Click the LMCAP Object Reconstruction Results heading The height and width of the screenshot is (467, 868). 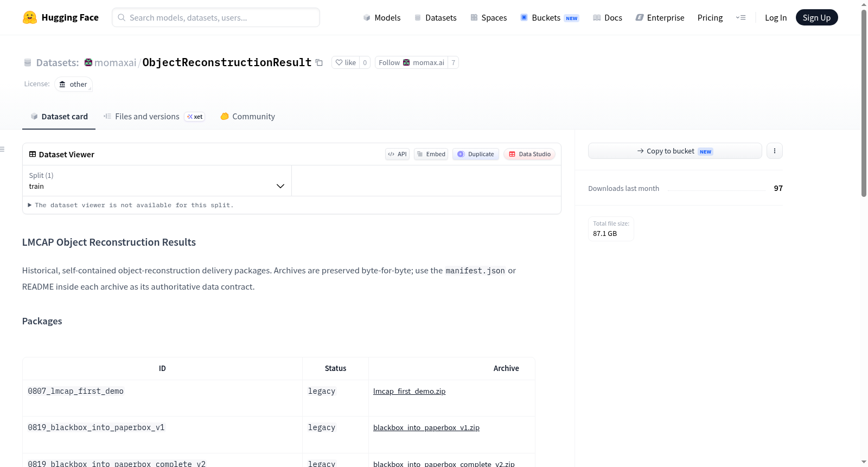(109, 242)
